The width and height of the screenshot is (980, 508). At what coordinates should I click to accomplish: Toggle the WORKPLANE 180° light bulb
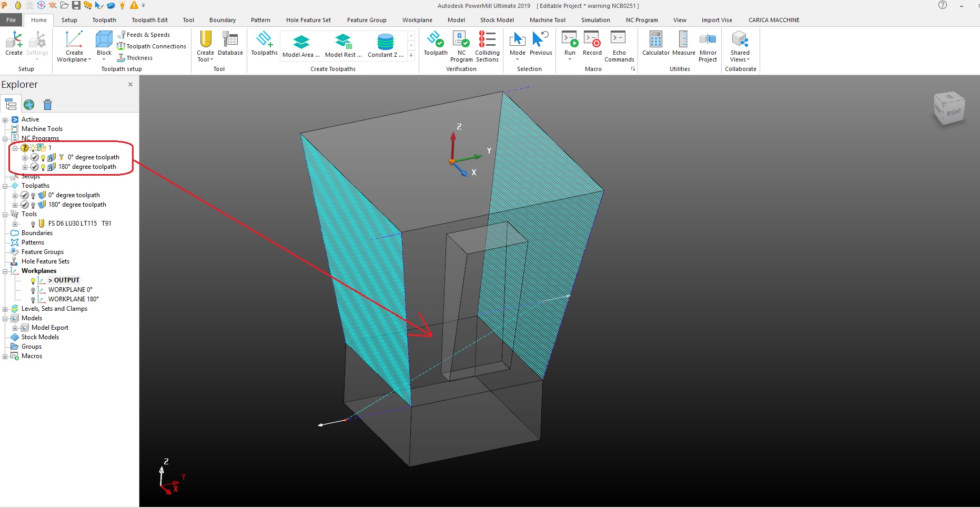[x=33, y=299]
